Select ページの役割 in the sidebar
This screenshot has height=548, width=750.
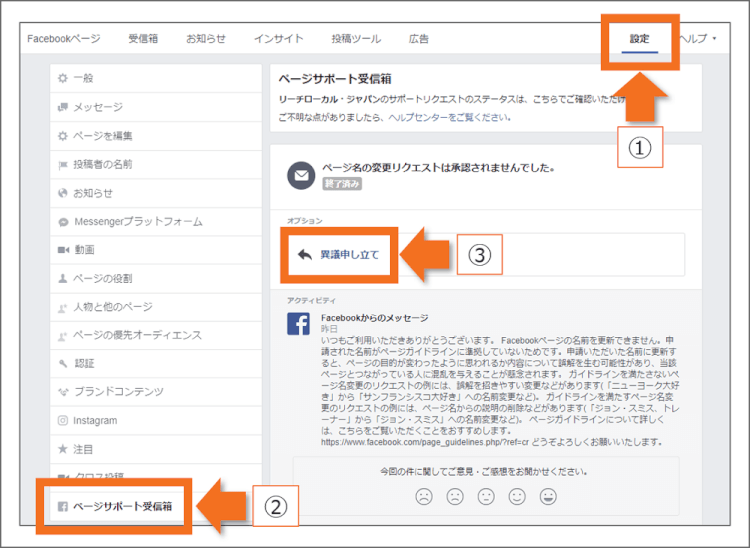pos(156,278)
